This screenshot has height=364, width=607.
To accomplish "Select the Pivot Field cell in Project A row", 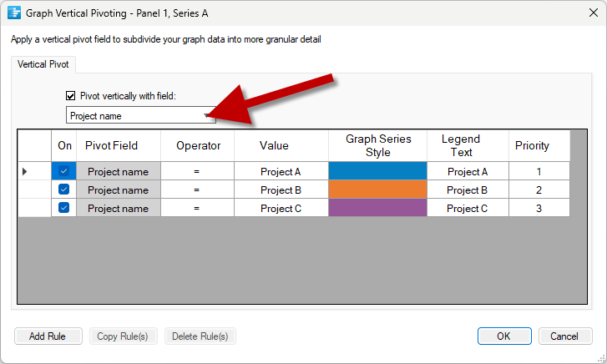I will click(x=119, y=171).
